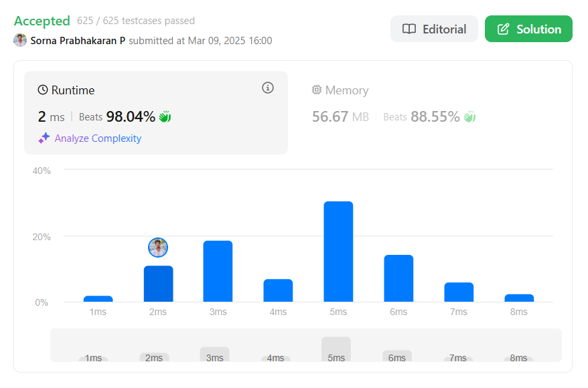Click the 5ms bar in the lower overview strip
This screenshot has width=588, height=388.
tap(336, 349)
